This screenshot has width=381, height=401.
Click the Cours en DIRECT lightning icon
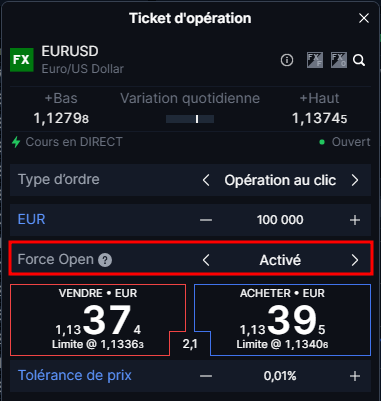pyautogui.click(x=16, y=142)
